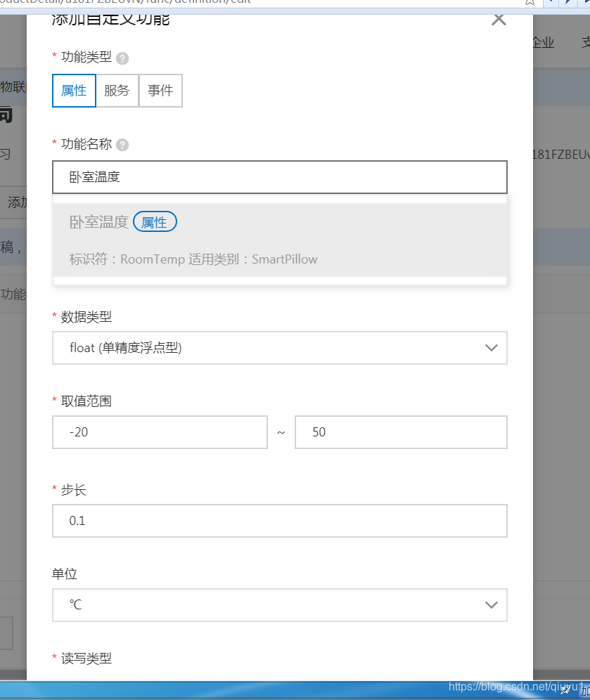The width and height of the screenshot is (590, 700).
Task: Click the 企业 nav item behind dialog
Action: (543, 42)
